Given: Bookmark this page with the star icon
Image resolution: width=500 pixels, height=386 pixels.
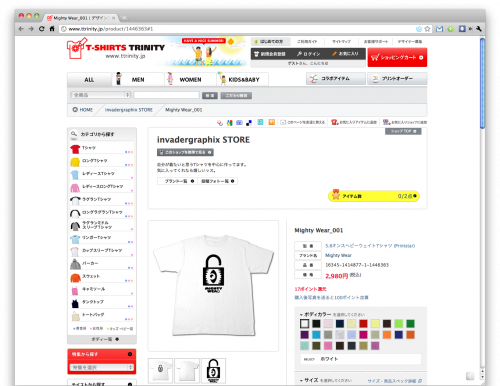Looking at the screenshot, I should click(x=427, y=29).
